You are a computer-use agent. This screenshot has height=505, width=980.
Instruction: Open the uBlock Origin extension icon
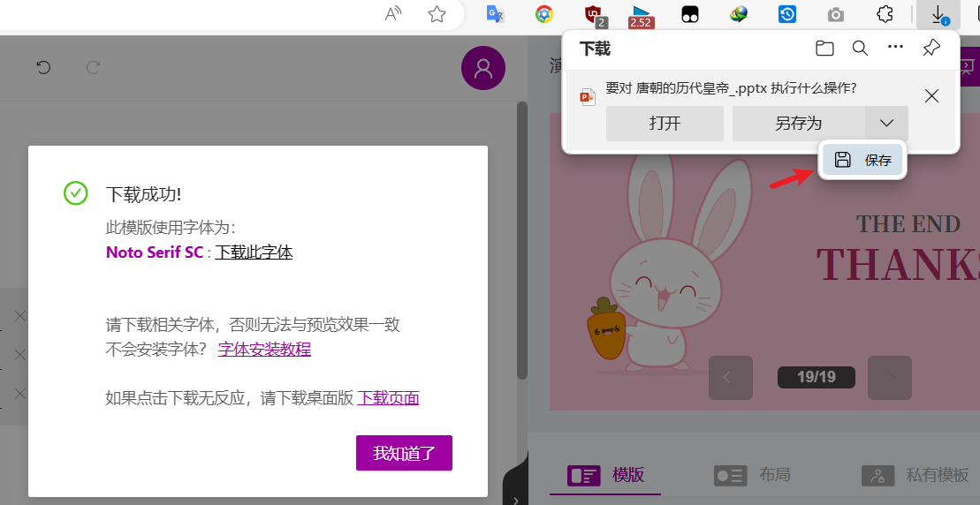point(592,14)
